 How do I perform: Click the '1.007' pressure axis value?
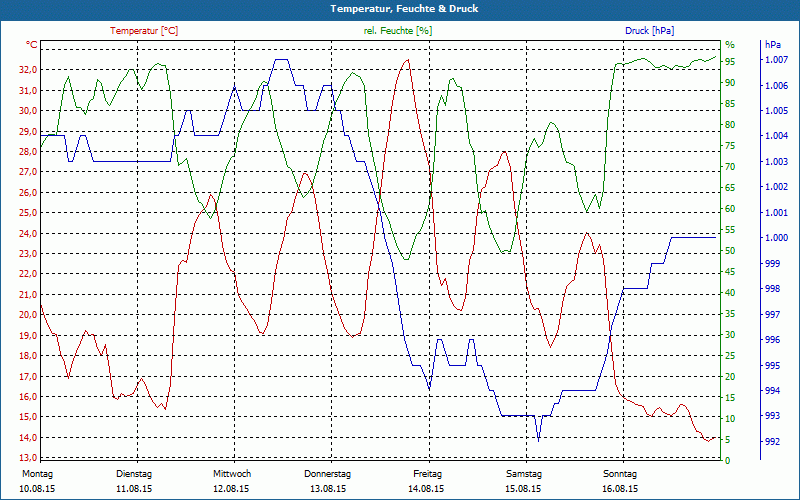pos(777,60)
